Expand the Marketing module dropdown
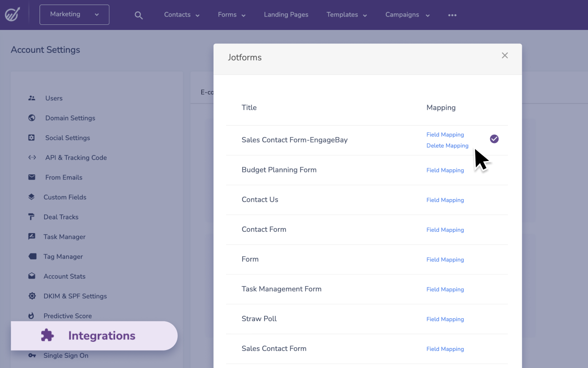 [x=74, y=15]
